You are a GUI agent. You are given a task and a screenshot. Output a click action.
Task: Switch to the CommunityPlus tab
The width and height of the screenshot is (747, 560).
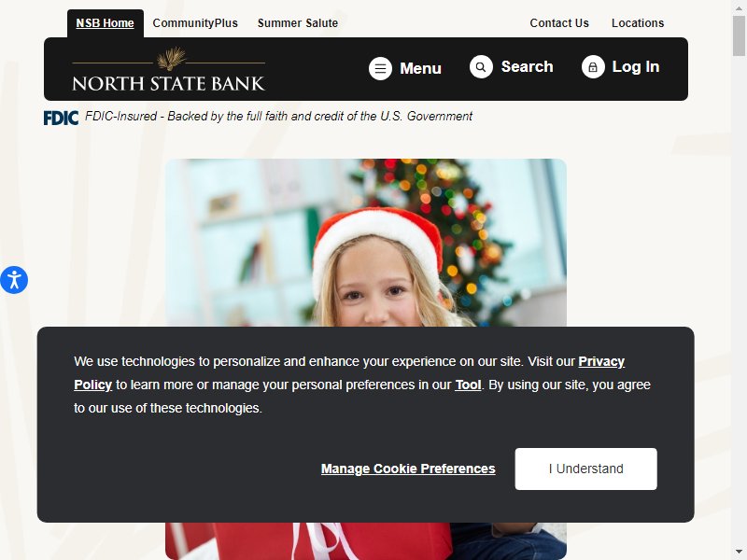coord(195,22)
